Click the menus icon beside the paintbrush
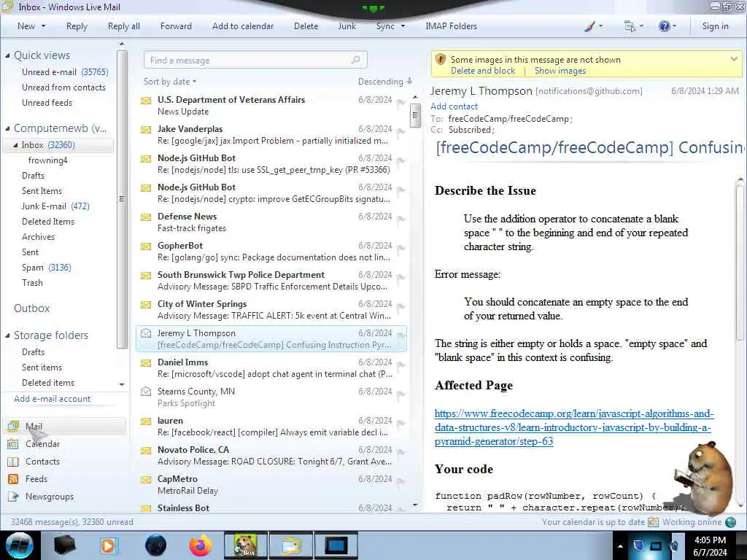This screenshot has height=560, width=747. pos(630,26)
